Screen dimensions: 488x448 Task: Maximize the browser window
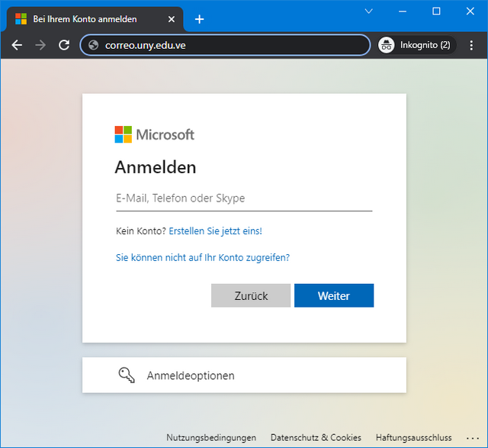coord(436,11)
